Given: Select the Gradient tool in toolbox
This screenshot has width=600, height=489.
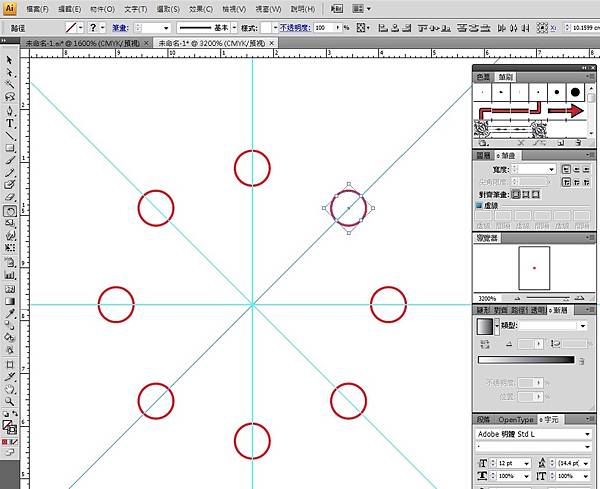Looking at the screenshot, I should [10, 301].
